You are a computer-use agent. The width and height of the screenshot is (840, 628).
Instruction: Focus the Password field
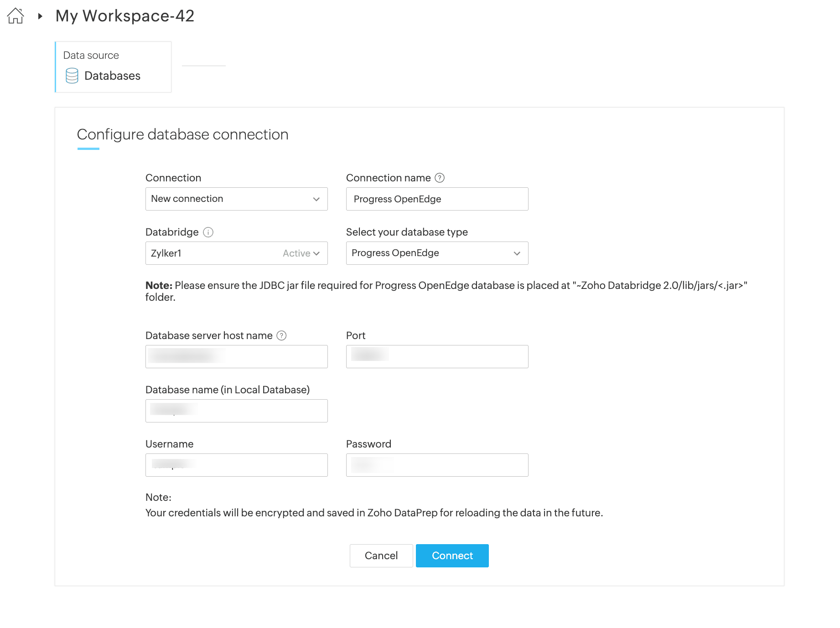point(437,465)
